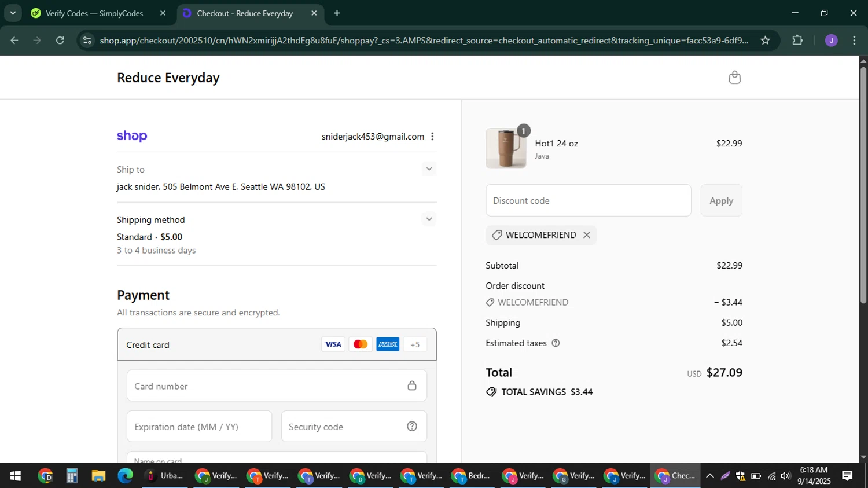Open the Chrome extensions puzzle icon
The width and height of the screenshot is (868, 488).
(x=797, y=41)
